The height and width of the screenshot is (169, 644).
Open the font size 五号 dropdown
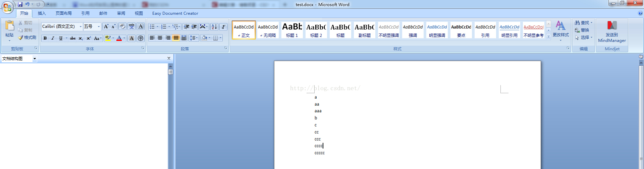(99, 26)
